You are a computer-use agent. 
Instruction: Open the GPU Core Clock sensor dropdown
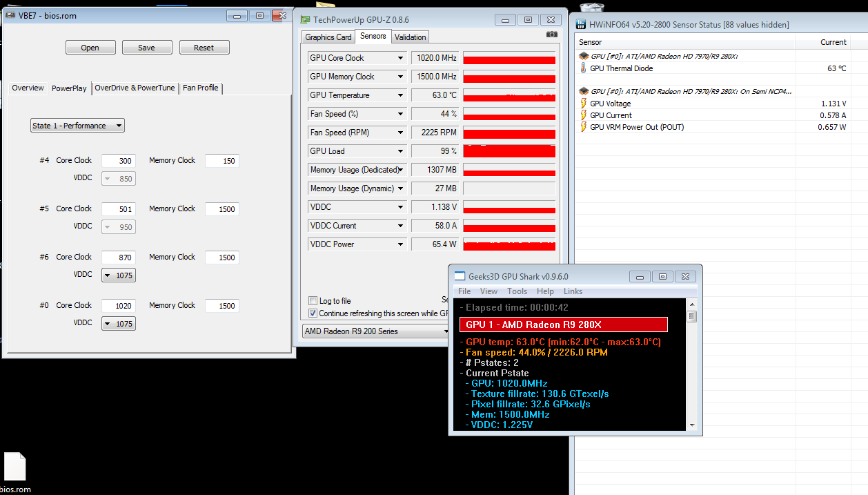[400, 58]
